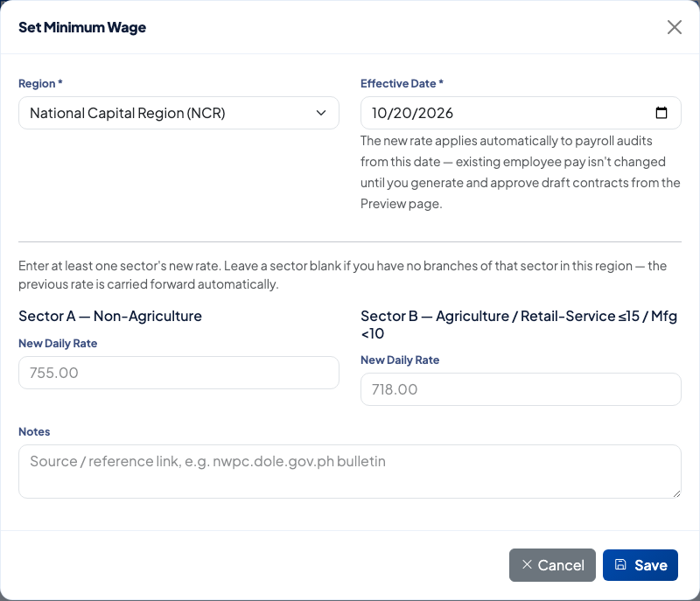Click into the Notes text area
700x601 pixels.
[349, 472]
